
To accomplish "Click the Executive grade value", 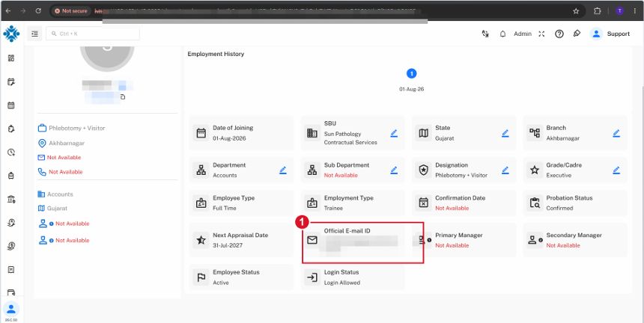I will pos(559,176).
